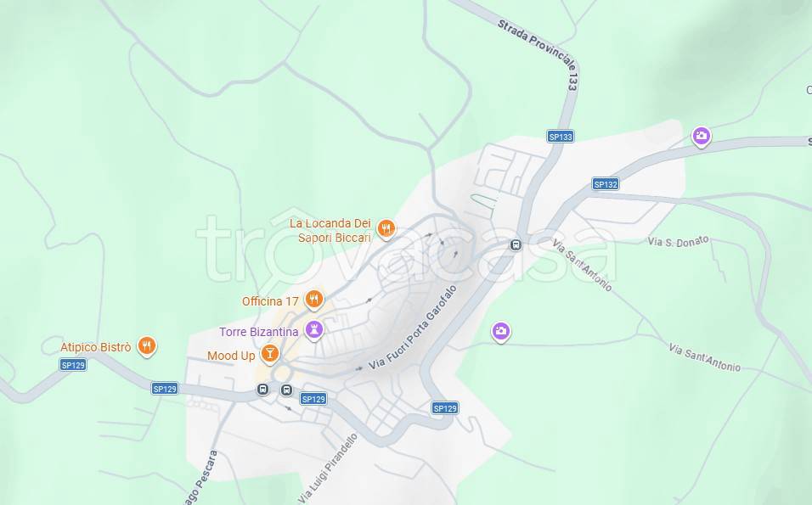This screenshot has width=812, height=505.
Task: Click the SP133 road shield
Action: 561,137
